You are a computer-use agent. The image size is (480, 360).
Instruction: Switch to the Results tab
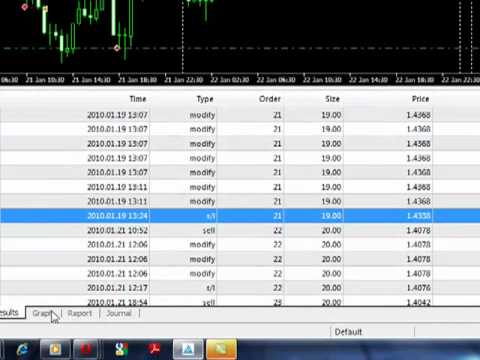tap(12, 313)
